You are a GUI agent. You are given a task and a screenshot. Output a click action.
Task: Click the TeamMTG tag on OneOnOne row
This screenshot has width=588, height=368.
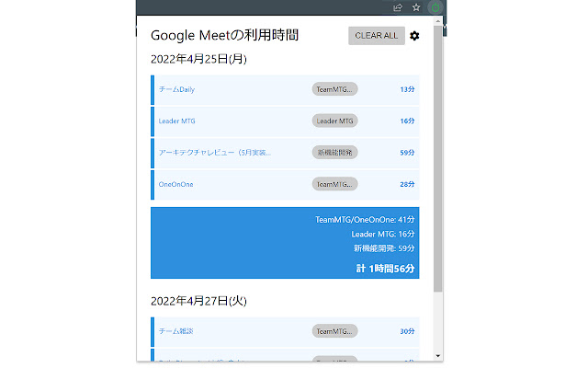click(334, 184)
